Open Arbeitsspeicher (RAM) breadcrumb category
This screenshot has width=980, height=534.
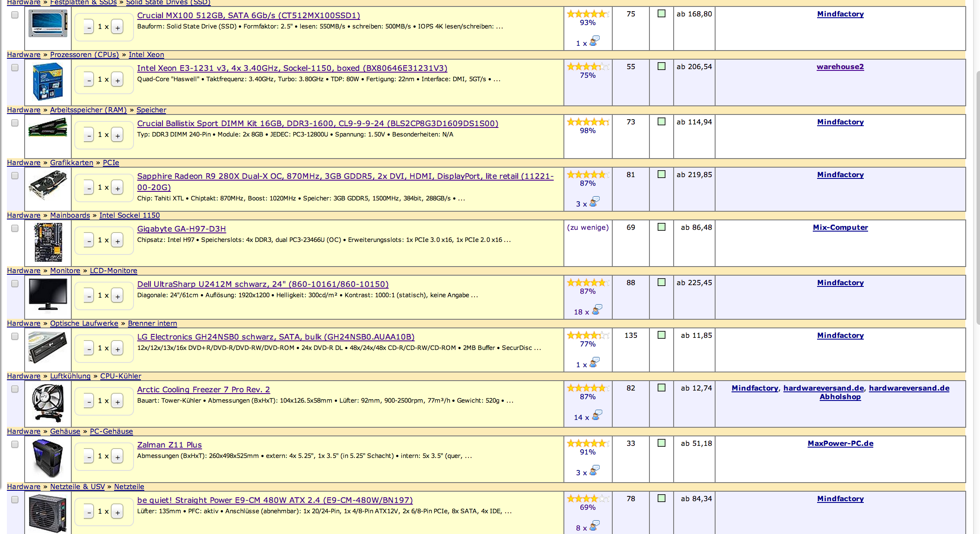click(x=88, y=110)
